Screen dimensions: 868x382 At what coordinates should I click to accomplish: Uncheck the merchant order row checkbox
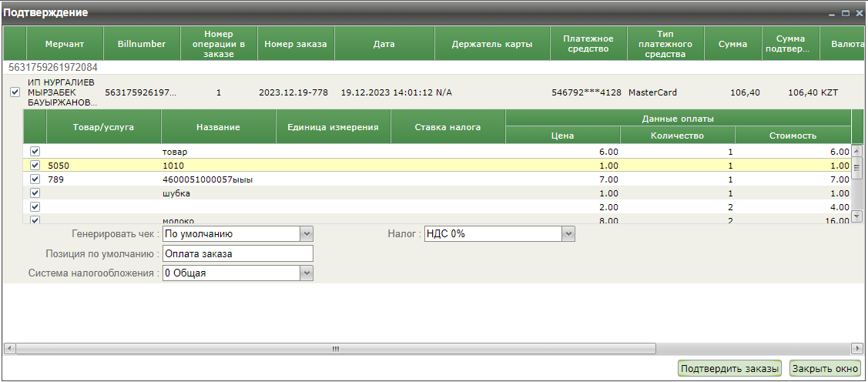point(15,92)
